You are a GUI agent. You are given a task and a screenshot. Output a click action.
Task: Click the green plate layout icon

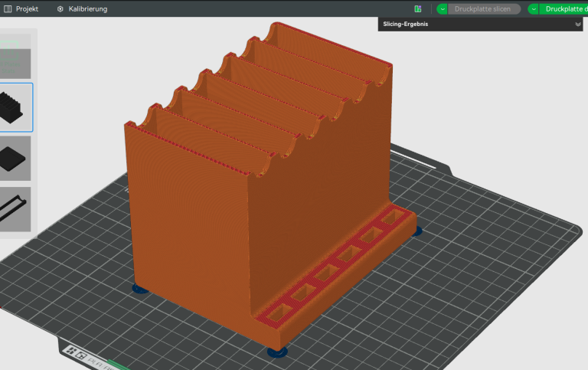click(x=418, y=9)
